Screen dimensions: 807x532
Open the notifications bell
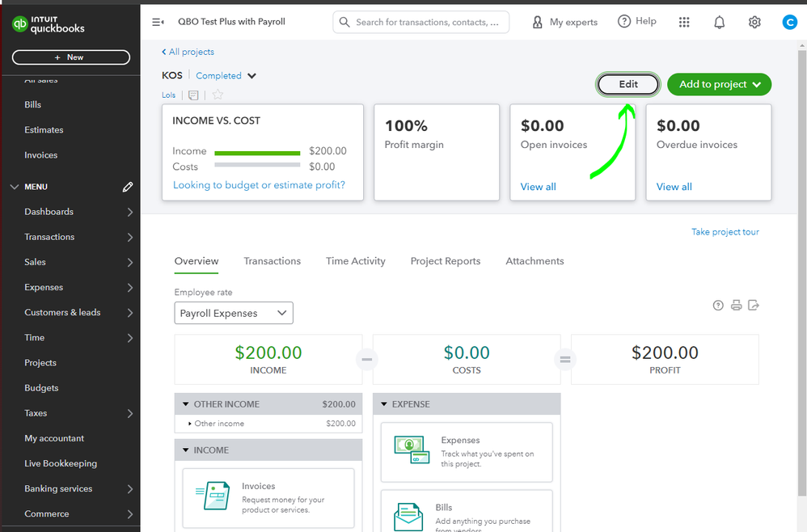[719, 23]
